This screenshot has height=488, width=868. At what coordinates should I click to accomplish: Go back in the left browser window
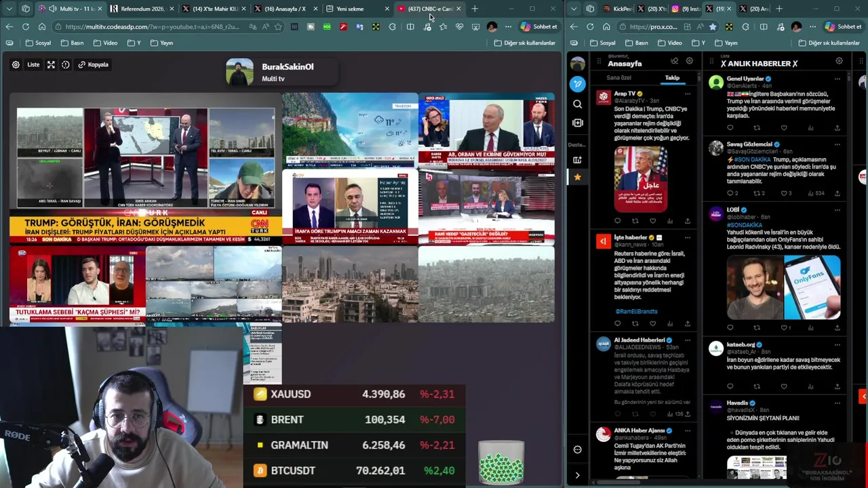coord(9,26)
